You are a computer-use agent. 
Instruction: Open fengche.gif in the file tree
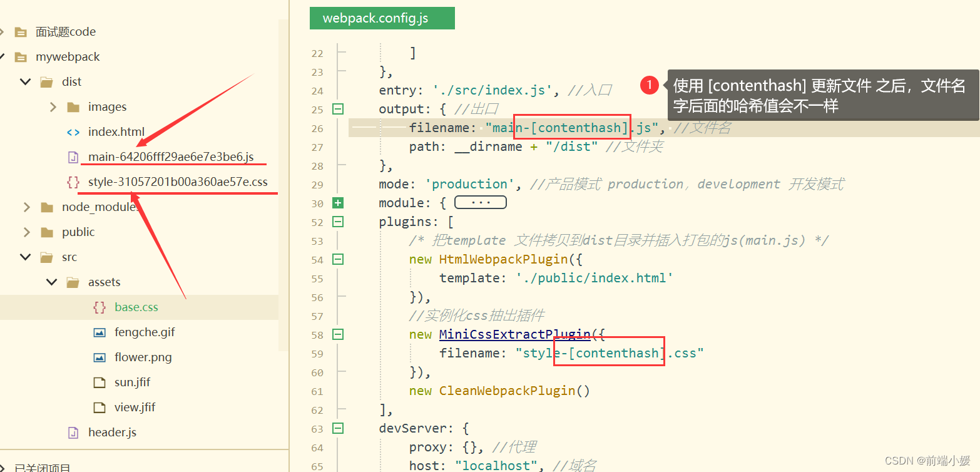(145, 332)
